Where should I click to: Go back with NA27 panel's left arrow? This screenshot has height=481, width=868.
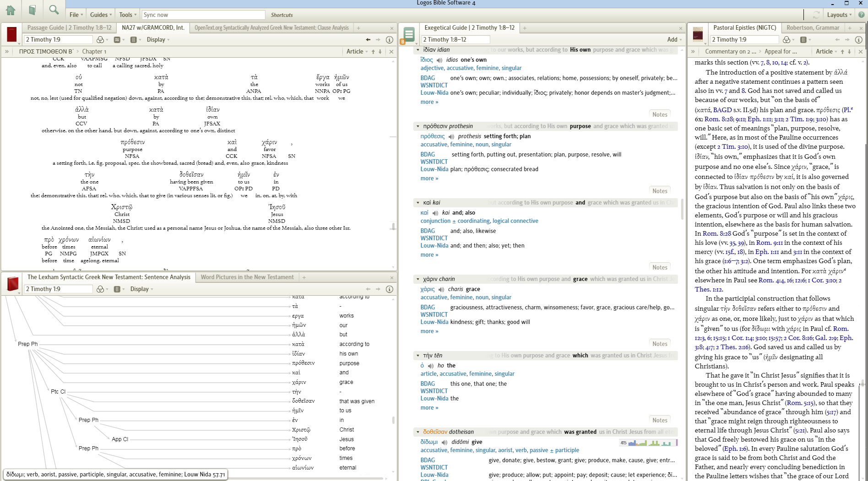(x=368, y=40)
